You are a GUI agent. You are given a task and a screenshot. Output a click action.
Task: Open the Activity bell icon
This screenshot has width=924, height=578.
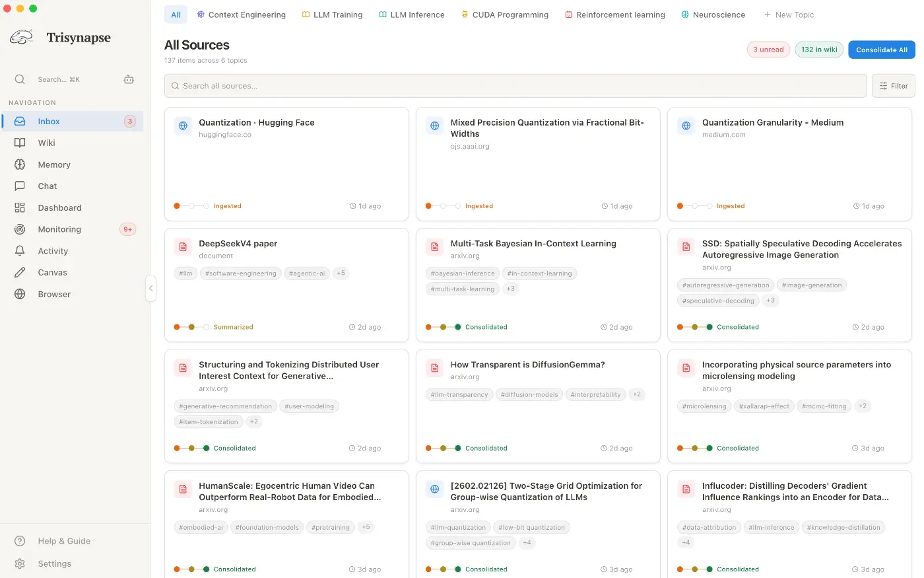(20, 251)
